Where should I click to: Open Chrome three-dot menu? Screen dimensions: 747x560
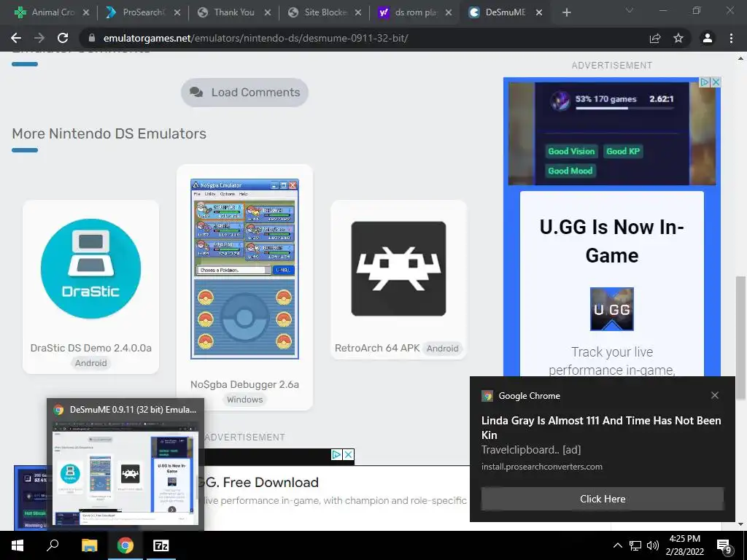731,38
